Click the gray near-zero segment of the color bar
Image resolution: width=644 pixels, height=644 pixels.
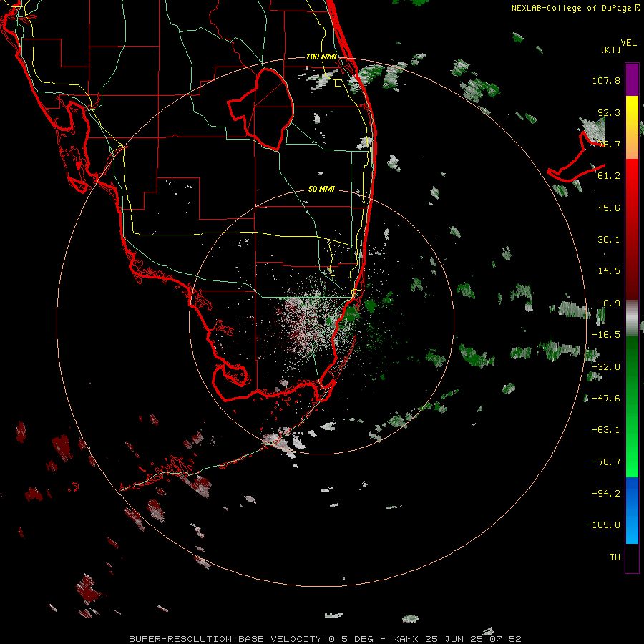pyautogui.click(x=632, y=318)
